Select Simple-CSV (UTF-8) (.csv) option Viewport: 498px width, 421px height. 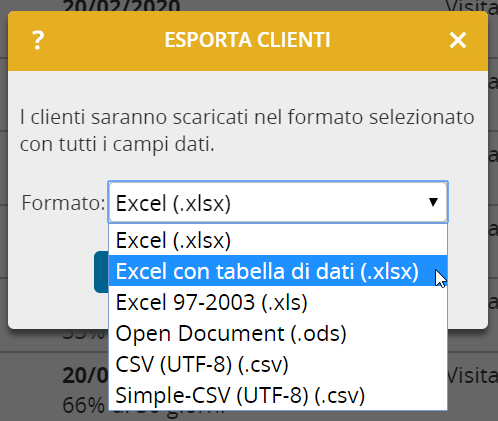(278, 395)
